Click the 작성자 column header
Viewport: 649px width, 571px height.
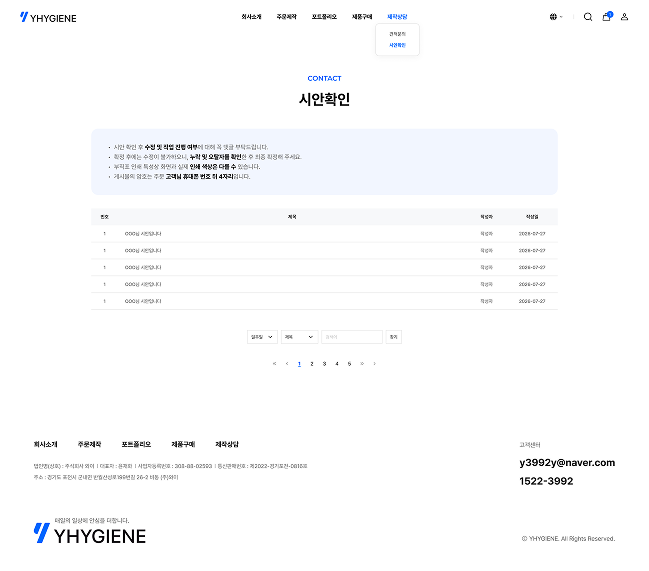click(x=486, y=217)
